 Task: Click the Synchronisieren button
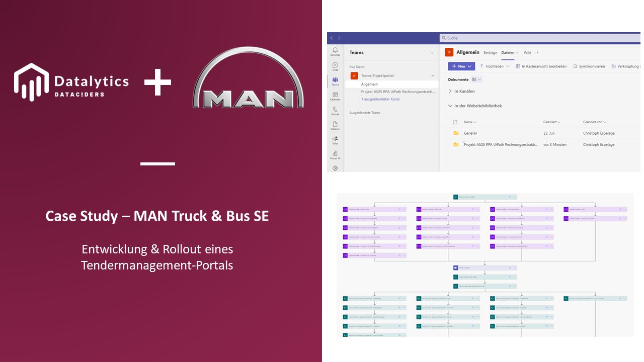[589, 66]
